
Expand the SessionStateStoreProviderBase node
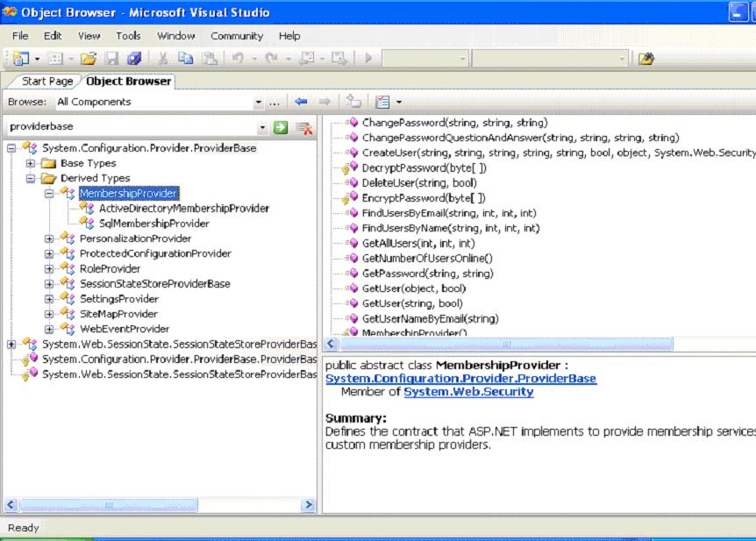[x=49, y=284]
